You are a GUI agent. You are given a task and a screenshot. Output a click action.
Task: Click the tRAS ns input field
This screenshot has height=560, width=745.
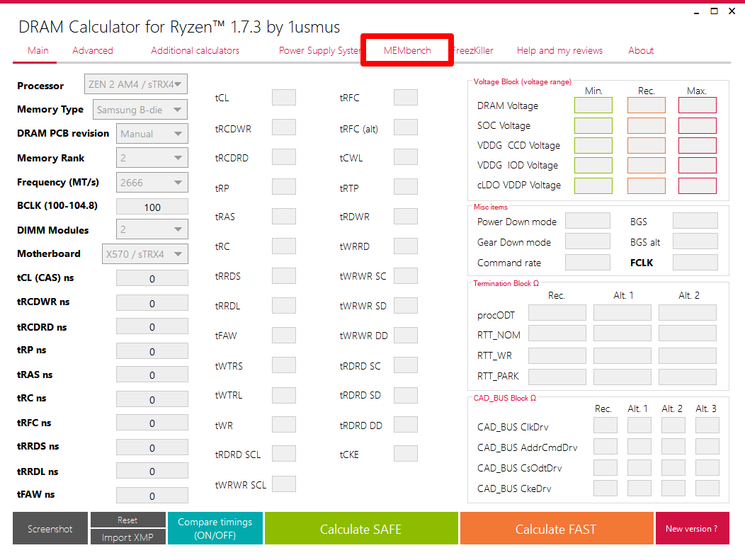click(152, 375)
